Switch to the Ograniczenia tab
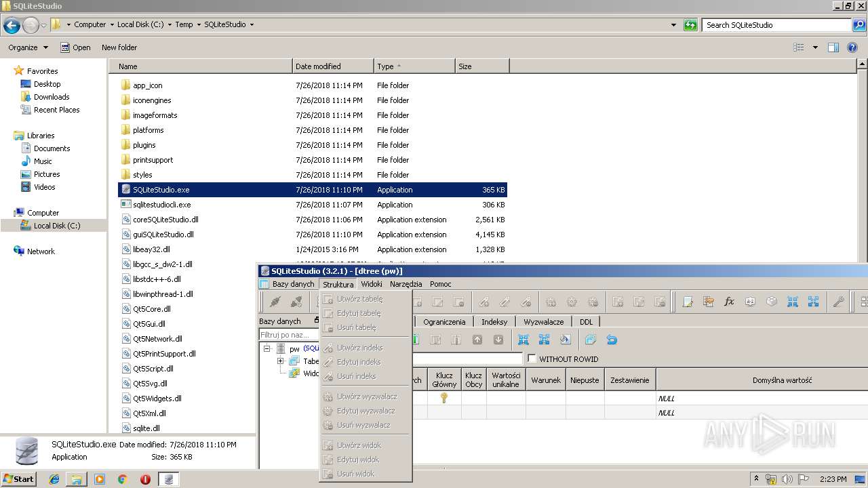 tap(444, 322)
